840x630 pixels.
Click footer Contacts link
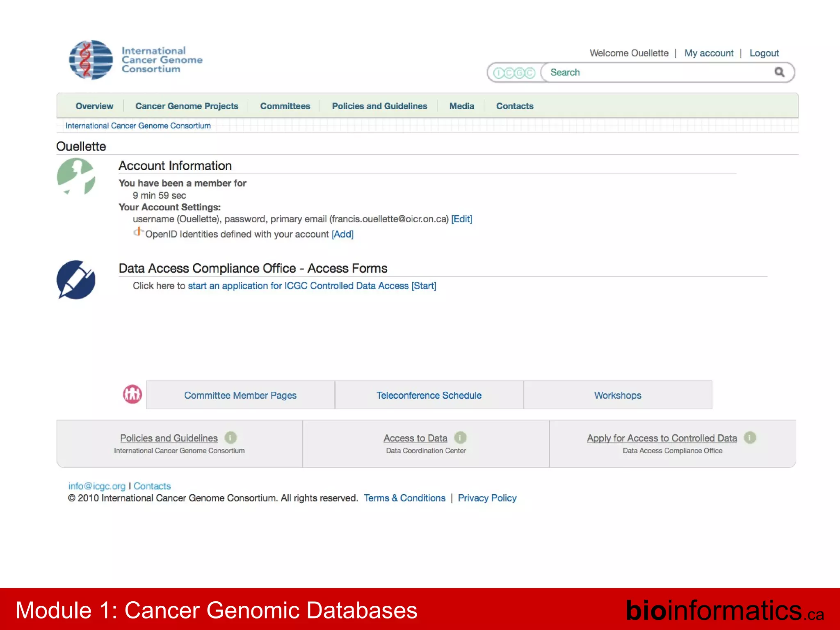152,486
